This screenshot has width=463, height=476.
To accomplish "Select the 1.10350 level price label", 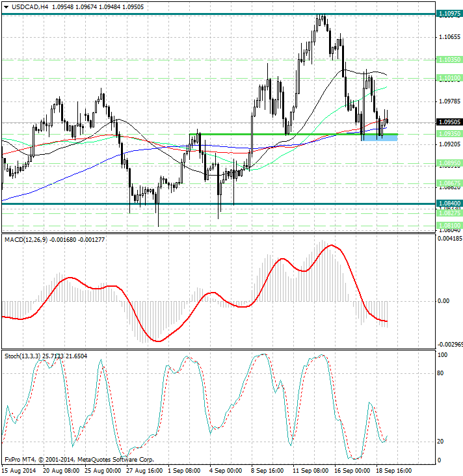I will [x=449, y=60].
